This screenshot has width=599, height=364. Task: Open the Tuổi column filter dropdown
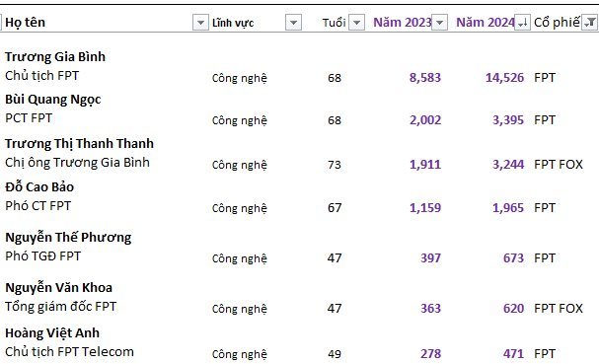(356, 23)
